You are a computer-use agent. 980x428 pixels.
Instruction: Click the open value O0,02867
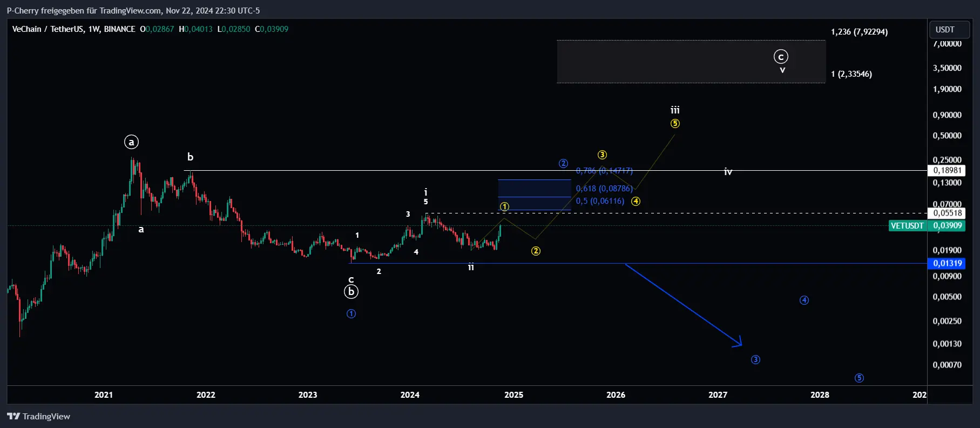[157, 29]
